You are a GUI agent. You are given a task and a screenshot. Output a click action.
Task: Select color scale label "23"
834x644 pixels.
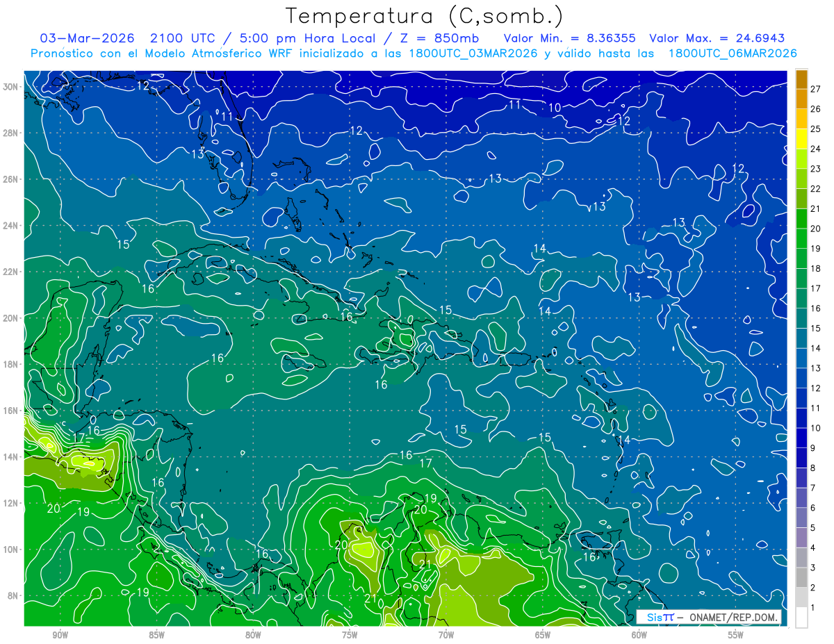coord(815,169)
